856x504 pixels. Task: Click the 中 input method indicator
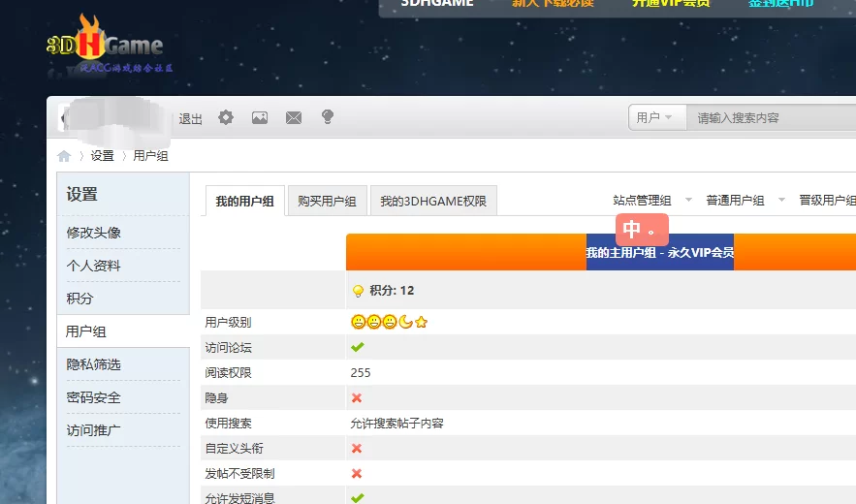(x=642, y=230)
